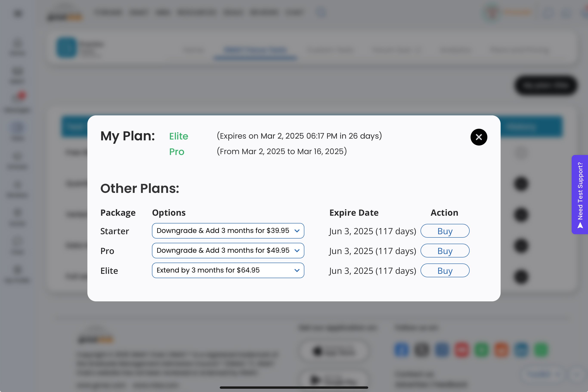Open the Need Test Support side tab

click(x=580, y=191)
